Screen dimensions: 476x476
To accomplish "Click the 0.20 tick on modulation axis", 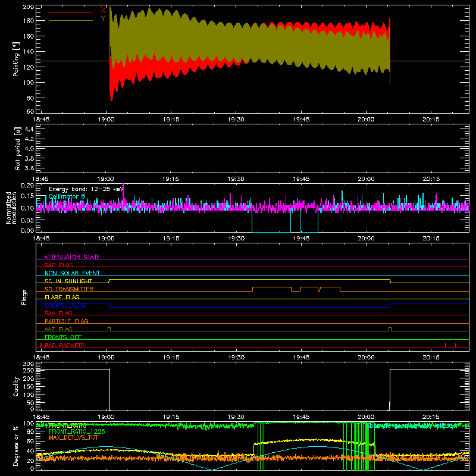I will point(27,185).
